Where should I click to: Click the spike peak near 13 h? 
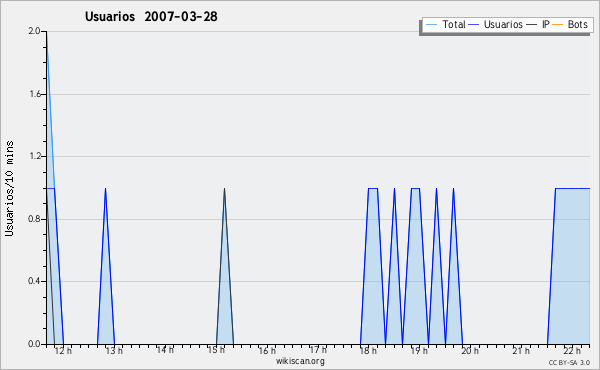106,188
